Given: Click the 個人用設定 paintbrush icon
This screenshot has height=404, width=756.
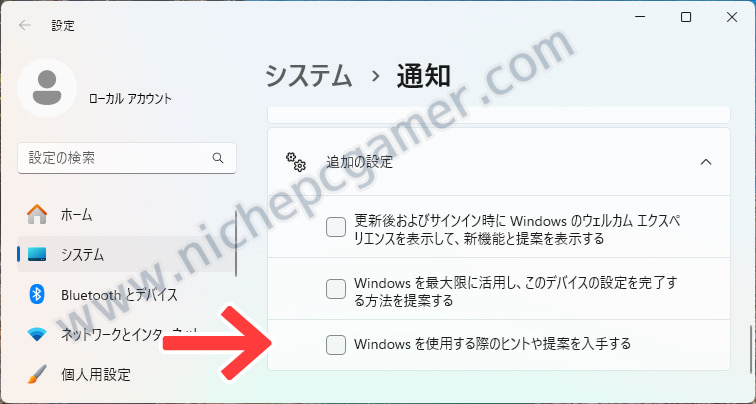Looking at the screenshot, I should click(x=37, y=374).
